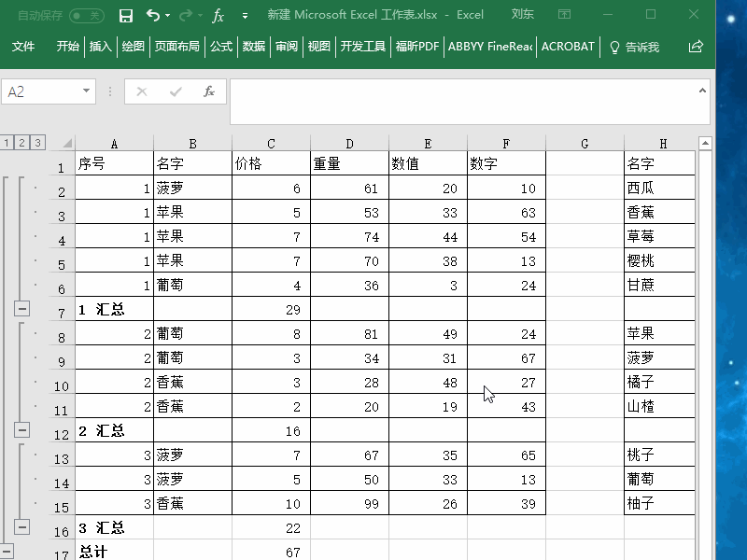Select column C header
Image resolution: width=747 pixels, height=560 pixels.
(271, 144)
